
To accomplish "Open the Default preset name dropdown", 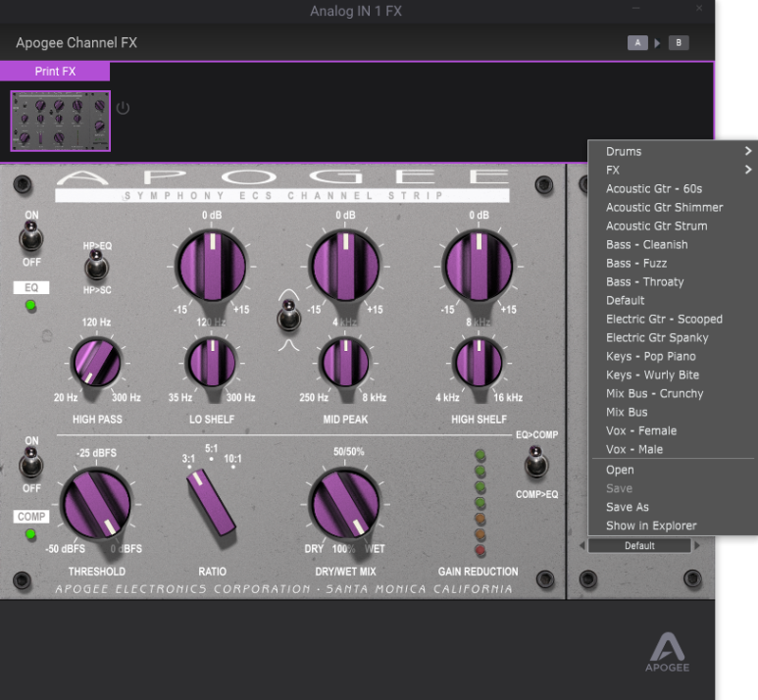I will (x=639, y=546).
